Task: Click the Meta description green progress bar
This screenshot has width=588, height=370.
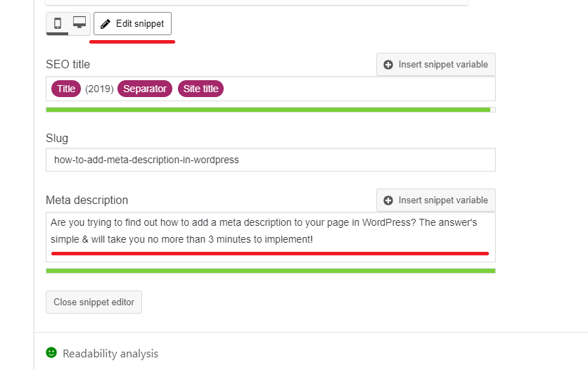Action: coord(271,271)
